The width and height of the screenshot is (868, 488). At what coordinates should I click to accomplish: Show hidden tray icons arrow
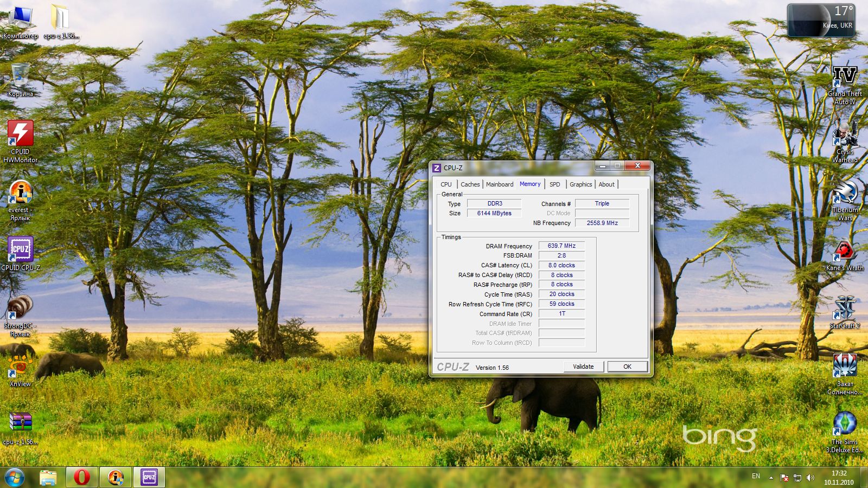771,478
